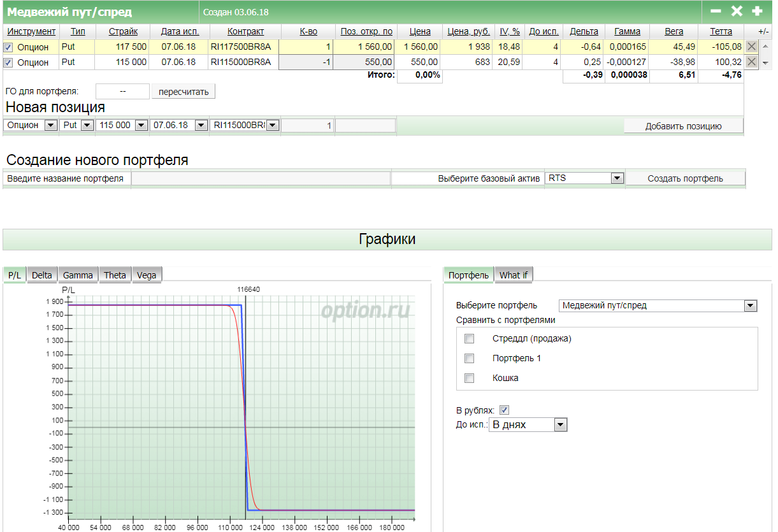
Task: Enable the Кошка portfolio comparison checkbox
Action: coord(470,378)
